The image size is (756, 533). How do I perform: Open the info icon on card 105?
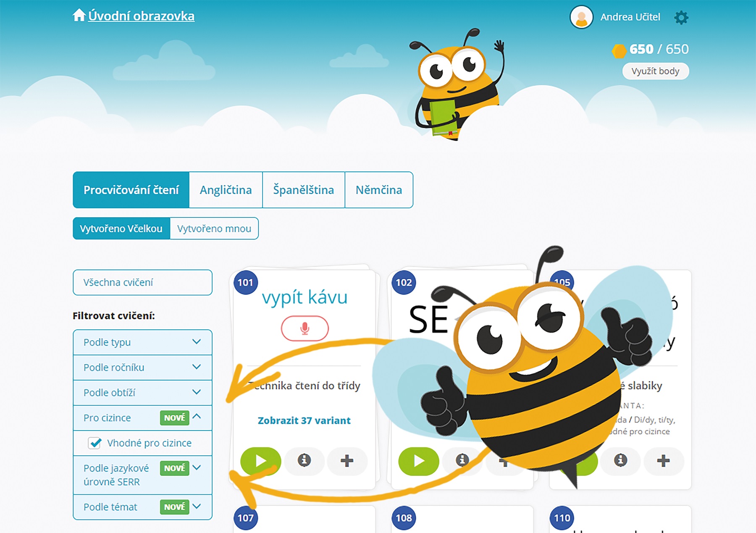click(x=620, y=461)
